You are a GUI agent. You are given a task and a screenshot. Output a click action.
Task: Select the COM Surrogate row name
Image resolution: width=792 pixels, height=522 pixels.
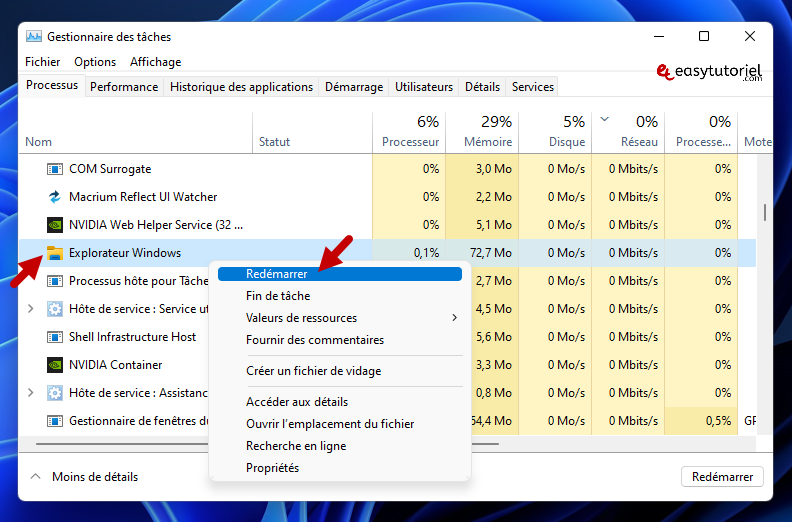[x=110, y=169]
